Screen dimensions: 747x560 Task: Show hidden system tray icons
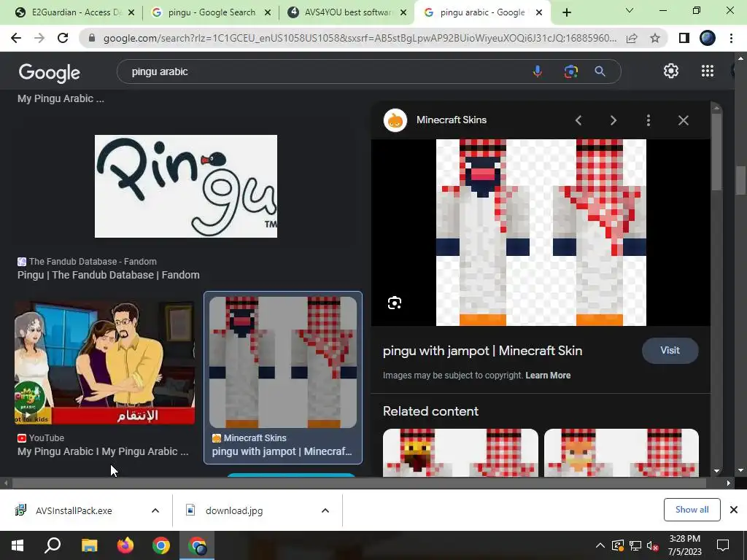[600, 545]
